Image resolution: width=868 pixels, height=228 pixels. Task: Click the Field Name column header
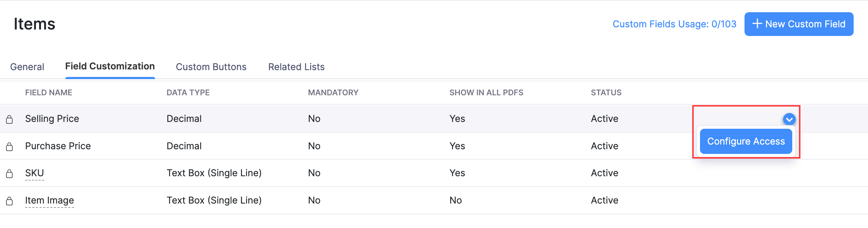(x=48, y=93)
